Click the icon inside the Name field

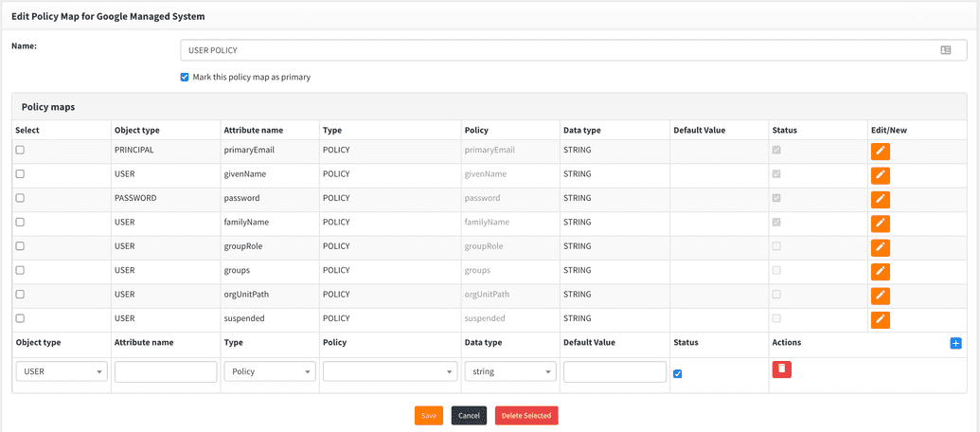click(x=945, y=50)
